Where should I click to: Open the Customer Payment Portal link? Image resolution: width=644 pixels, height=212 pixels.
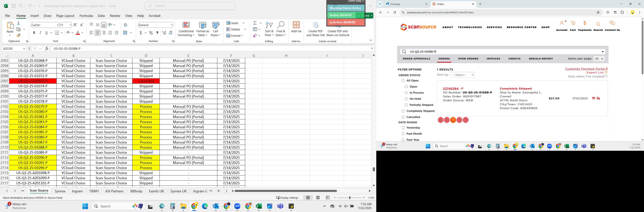click(586, 69)
